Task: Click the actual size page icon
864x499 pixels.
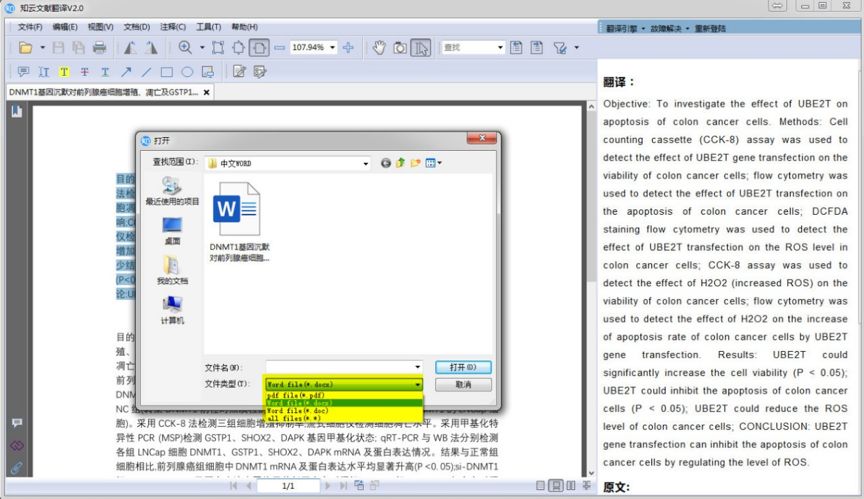Action: (218, 48)
